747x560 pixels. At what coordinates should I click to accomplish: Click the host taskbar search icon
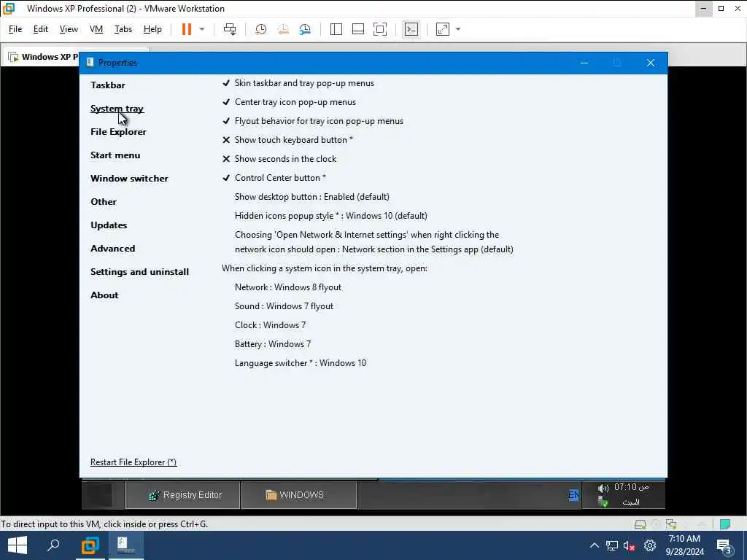point(53,545)
